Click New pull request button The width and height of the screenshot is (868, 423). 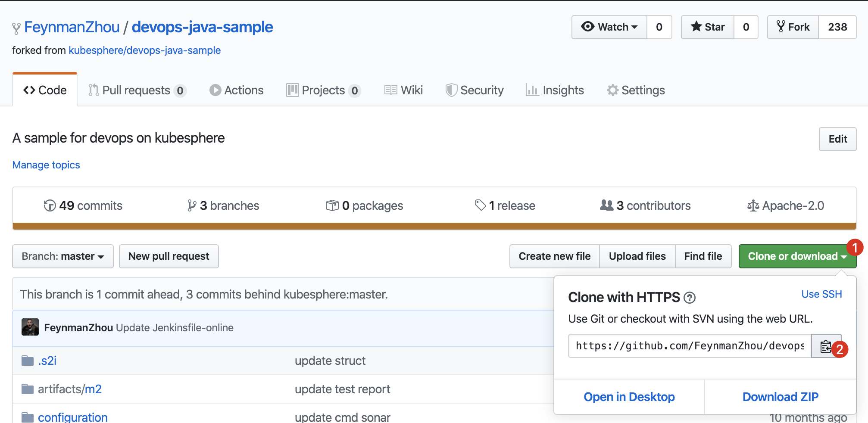pyautogui.click(x=169, y=256)
